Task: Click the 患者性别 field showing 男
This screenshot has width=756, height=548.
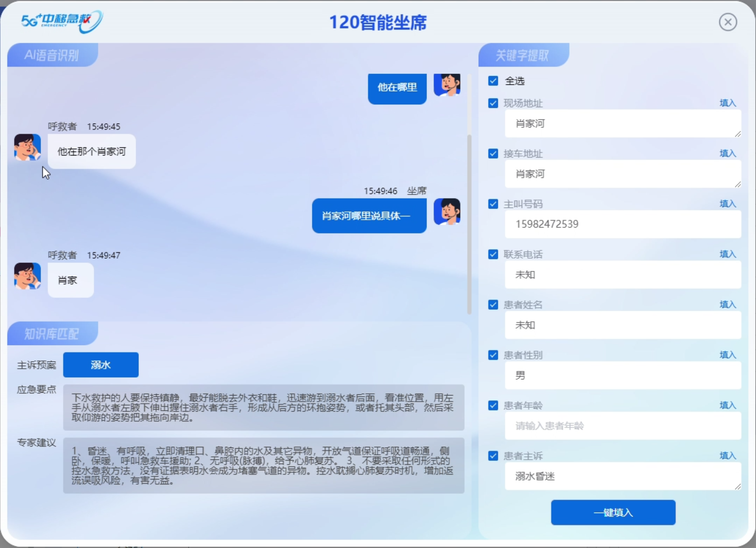Action: 623,375
